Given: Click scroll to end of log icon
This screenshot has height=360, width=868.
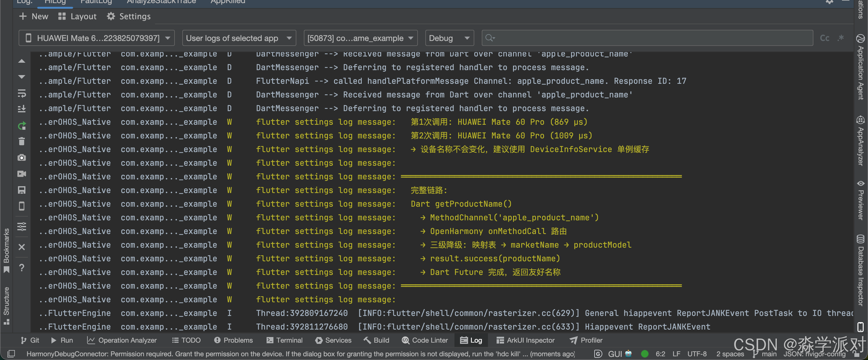Looking at the screenshot, I should (x=22, y=109).
